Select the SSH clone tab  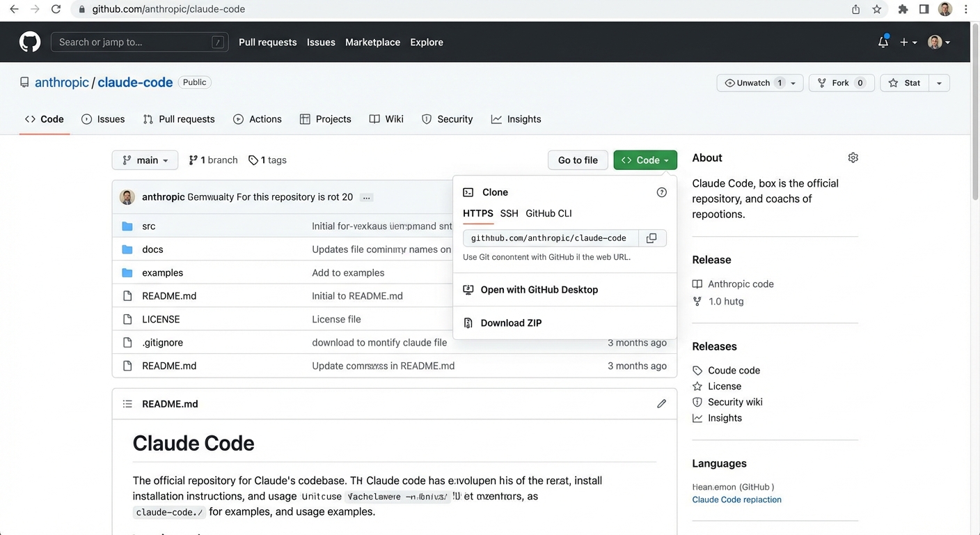509,213
